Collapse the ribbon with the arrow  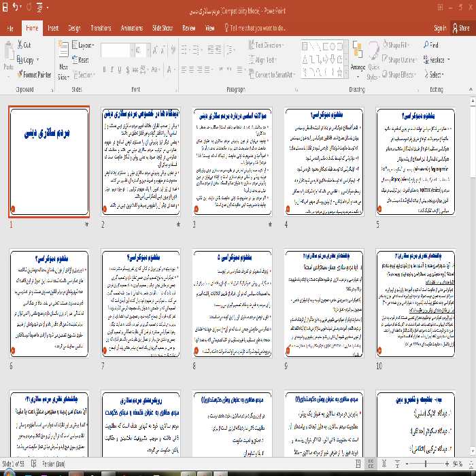(471, 89)
